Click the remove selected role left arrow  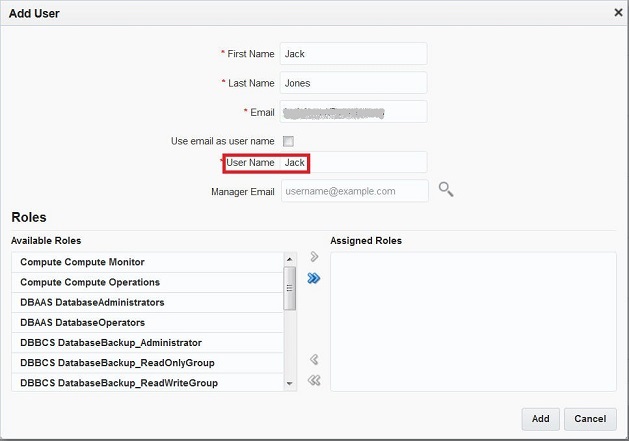point(313,360)
